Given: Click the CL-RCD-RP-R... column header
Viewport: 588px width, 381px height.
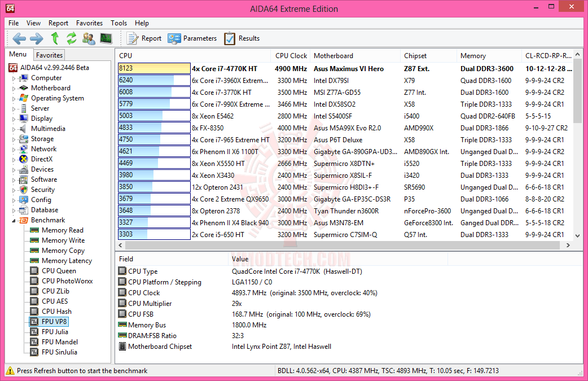Looking at the screenshot, I should (547, 55).
